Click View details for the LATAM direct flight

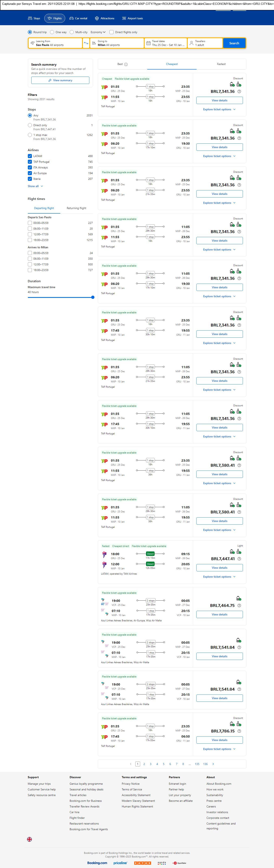(219, 568)
